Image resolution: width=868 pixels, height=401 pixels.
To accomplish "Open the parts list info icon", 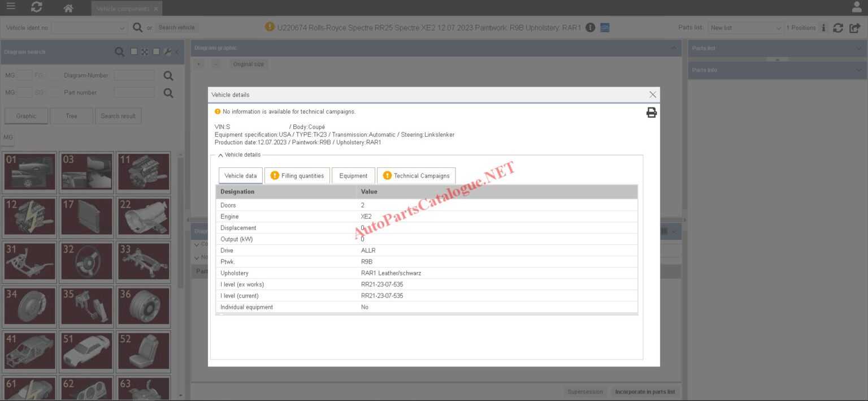I will [823, 27].
